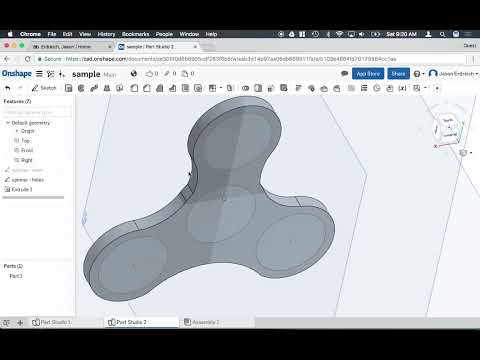480x360 pixels.
Task: Click the globe public document icon
Action: click(134, 73)
